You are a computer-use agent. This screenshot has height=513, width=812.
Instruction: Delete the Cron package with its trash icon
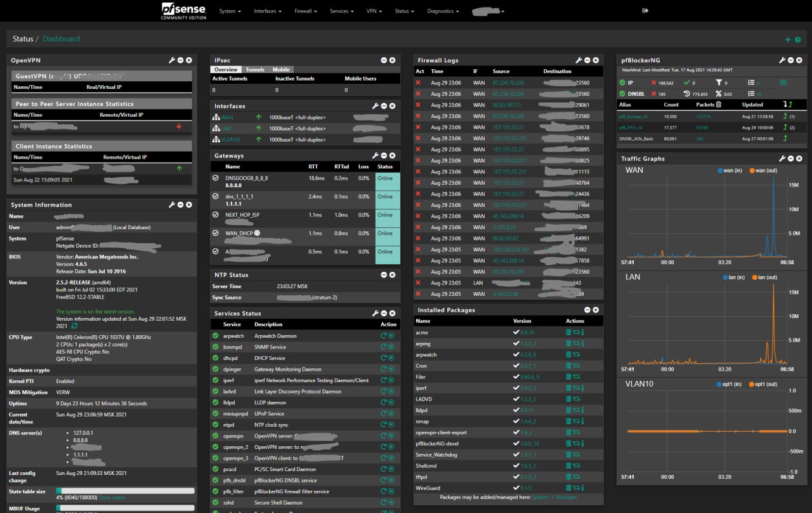pyautogui.click(x=568, y=366)
